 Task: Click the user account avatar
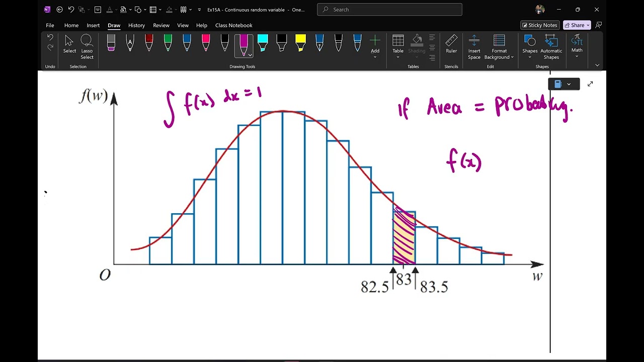540,10
